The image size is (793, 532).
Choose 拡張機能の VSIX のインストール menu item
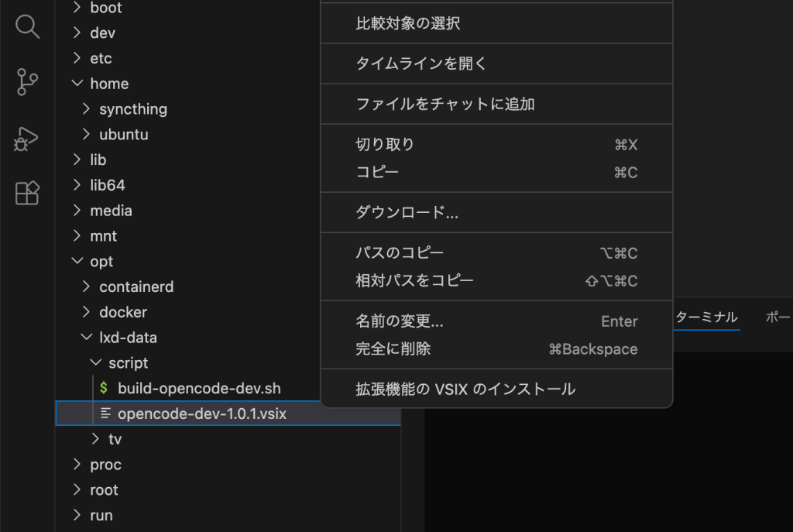(465, 390)
